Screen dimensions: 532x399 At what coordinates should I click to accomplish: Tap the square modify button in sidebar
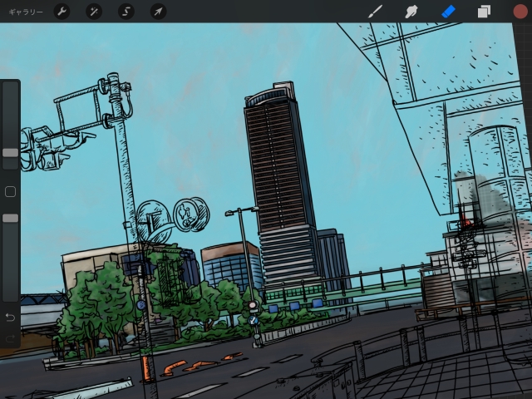[10, 192]
